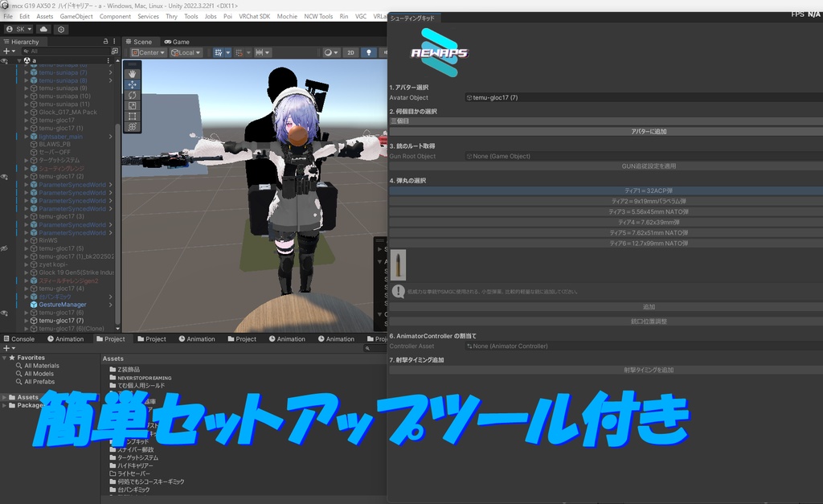Open the Center pivot dropdown

148,51
